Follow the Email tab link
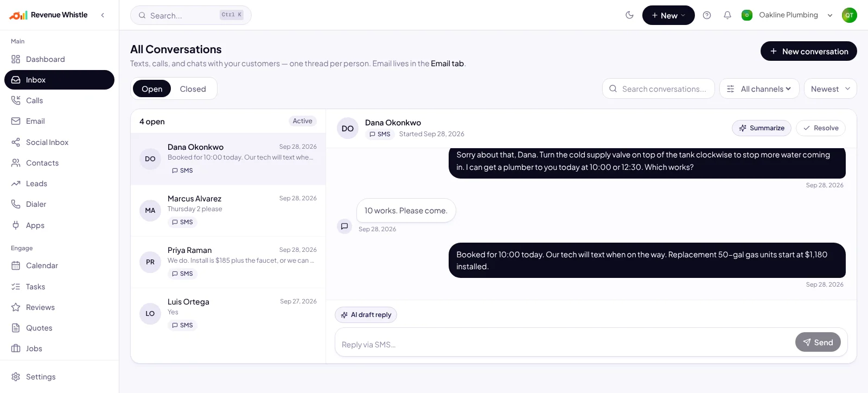The width and height of the screenshot is (868, 393). coord(448,64)
